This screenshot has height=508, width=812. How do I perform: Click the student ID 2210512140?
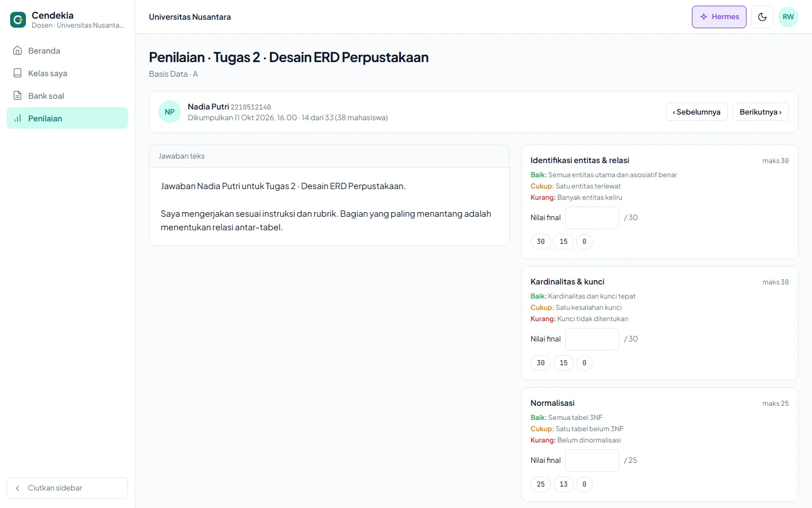click(x=251, y=107)
